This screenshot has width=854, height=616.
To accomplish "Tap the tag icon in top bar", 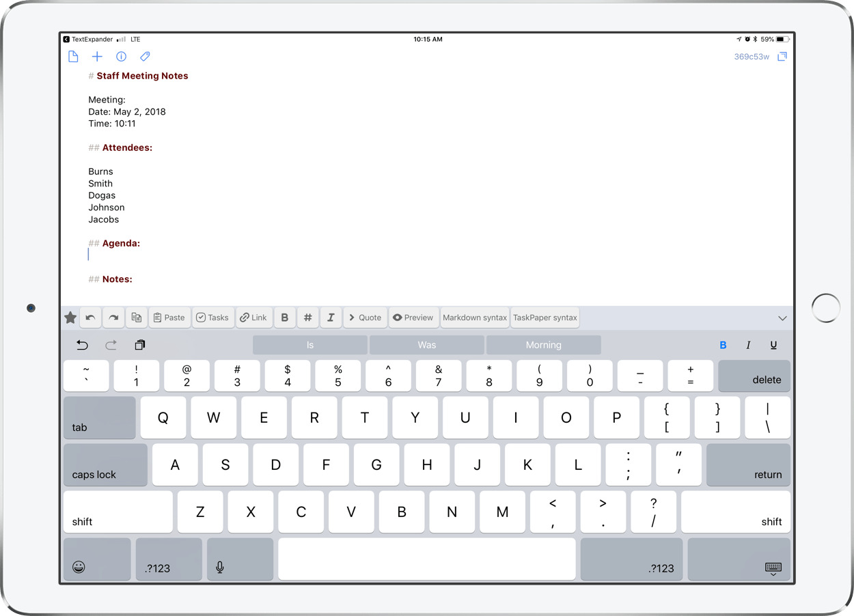I will coord(145,57).
